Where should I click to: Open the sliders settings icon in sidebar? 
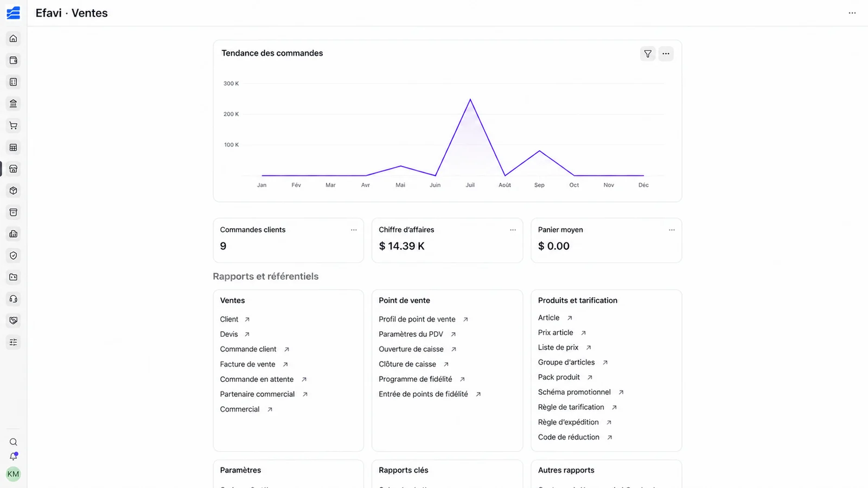14,342
